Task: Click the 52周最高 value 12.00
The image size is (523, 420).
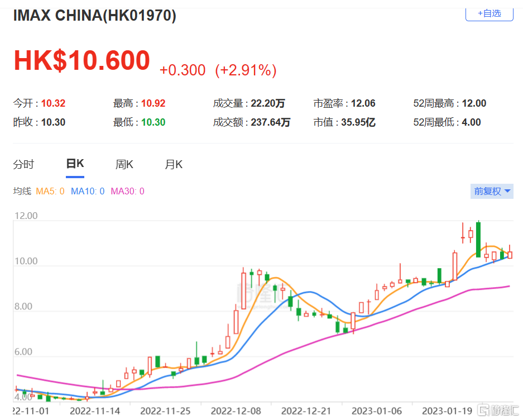Action: (474, 103)
